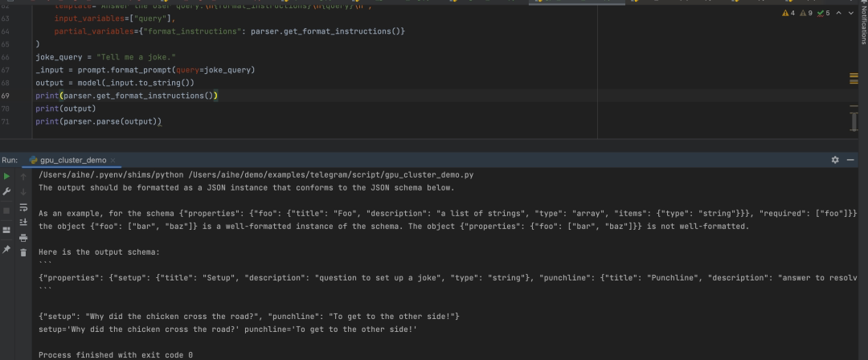The width and height of the screenshot is (868, 360).
Task: Hide the Run tool window
Action: (x=852, y=160)
